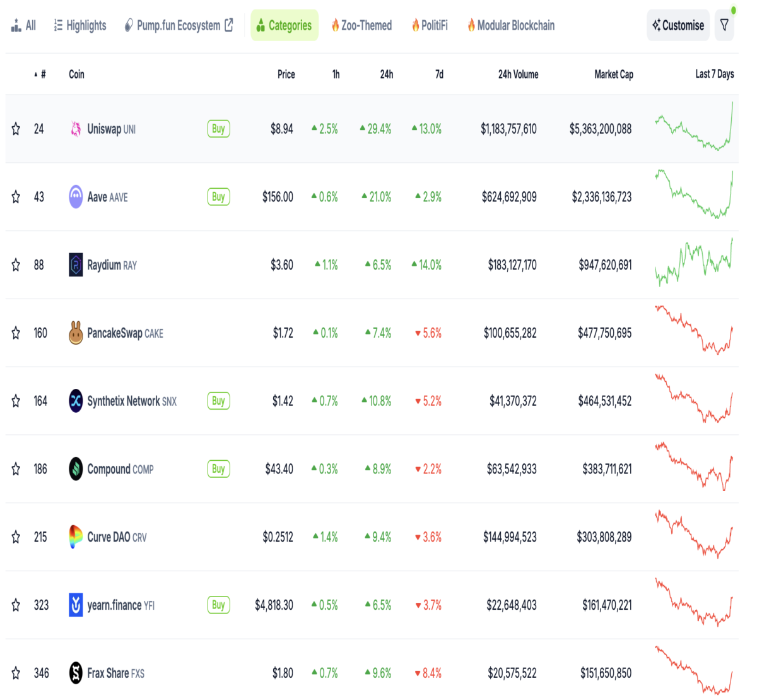Click the Raydium coin logo
This screenshot has width=757, height=700.
pos(76,265)
